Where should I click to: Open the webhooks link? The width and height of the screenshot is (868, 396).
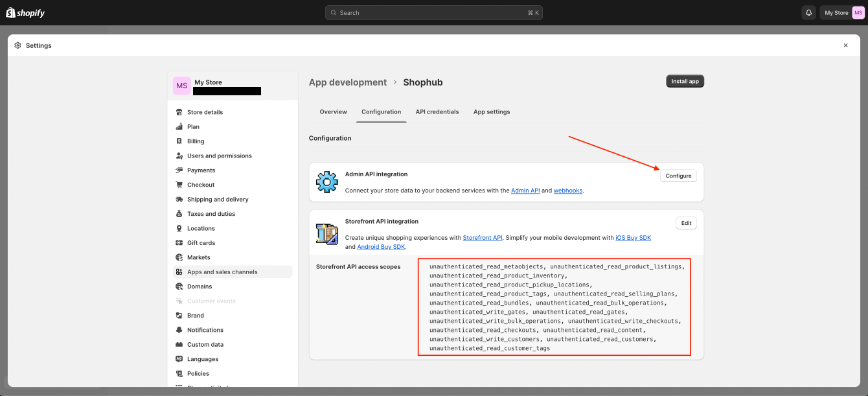[567, 190]
